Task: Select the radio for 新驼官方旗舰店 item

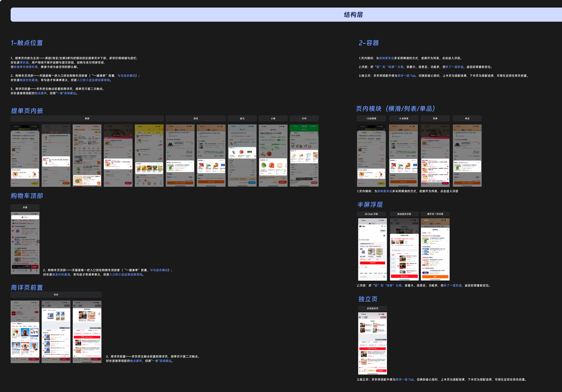Action: click(x=448, y=263)
